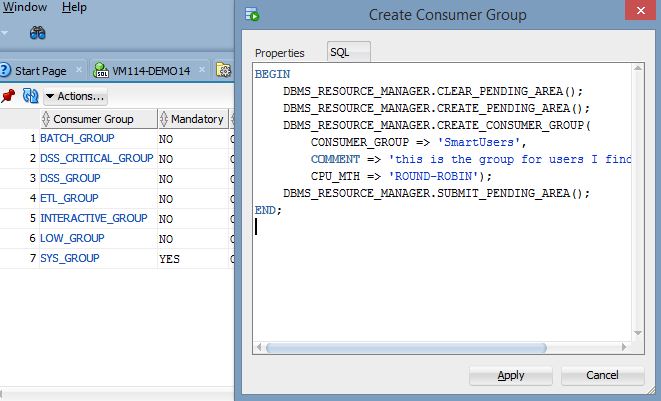Close the Create Consumer Group dialog
Viewport: 661px width, 401px height.
[x=640, y=10]
